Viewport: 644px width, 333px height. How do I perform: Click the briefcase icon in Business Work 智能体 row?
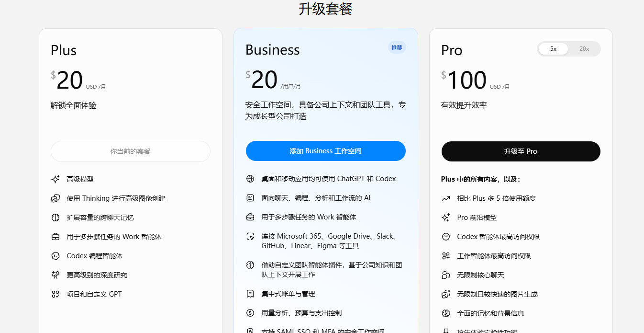click(250, 217)
